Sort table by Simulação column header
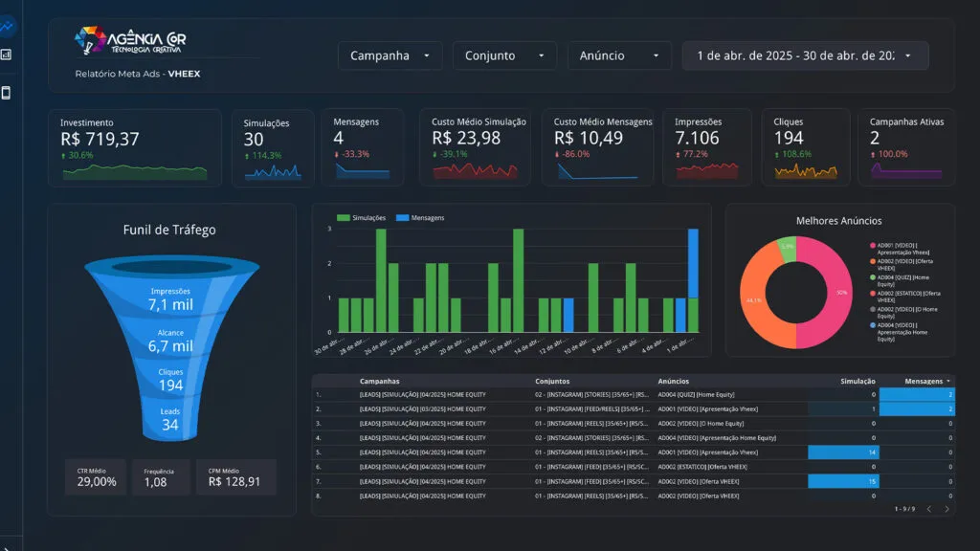This screenshot has width=980, height=551. pyautogui.click(x=857, y=381)
